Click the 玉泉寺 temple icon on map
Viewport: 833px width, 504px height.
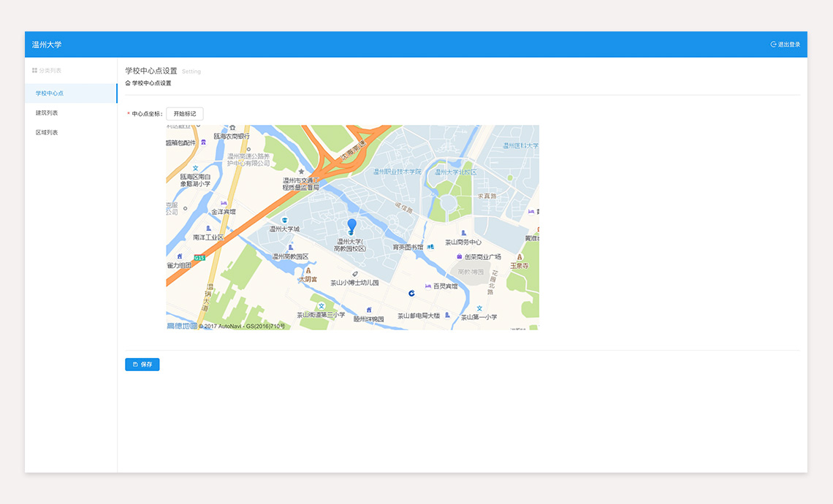520,258
